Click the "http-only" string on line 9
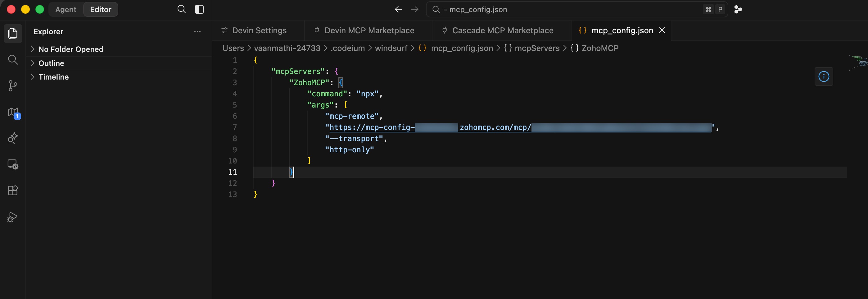The width and height of the screenshot is (868, 299). pos(350,149)
